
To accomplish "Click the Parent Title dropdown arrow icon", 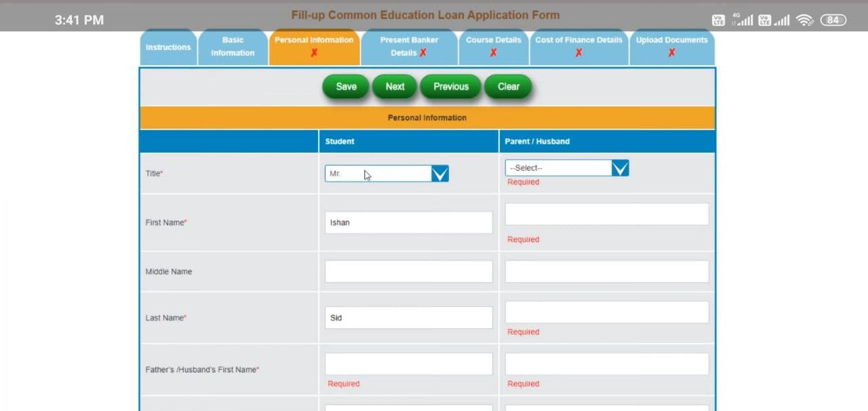I will click(620, 168).
